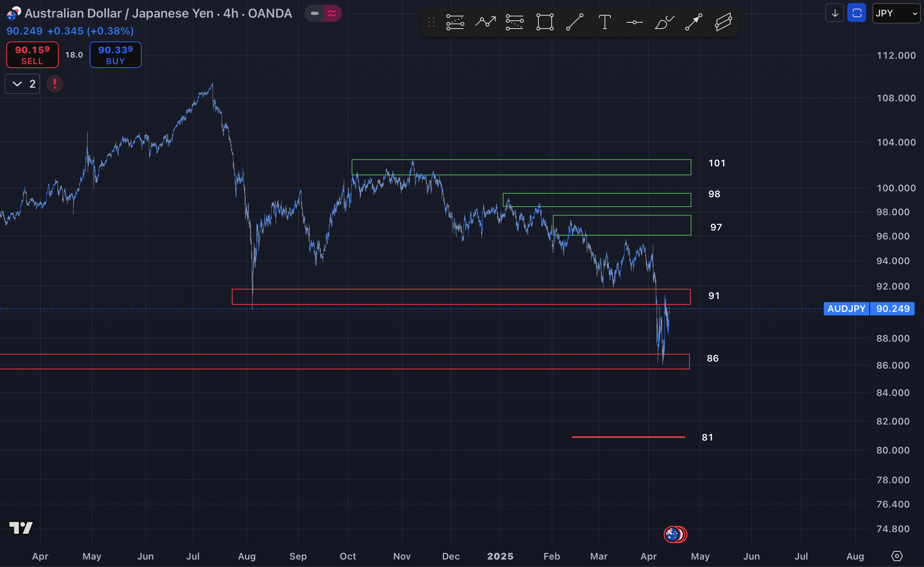924x567 pixels.
Task: Click the red alert exclamation icon
Action: click(55, 84)
